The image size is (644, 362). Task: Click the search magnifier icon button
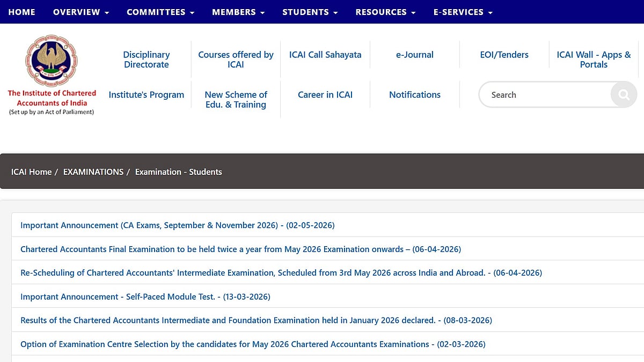(624, 95)
